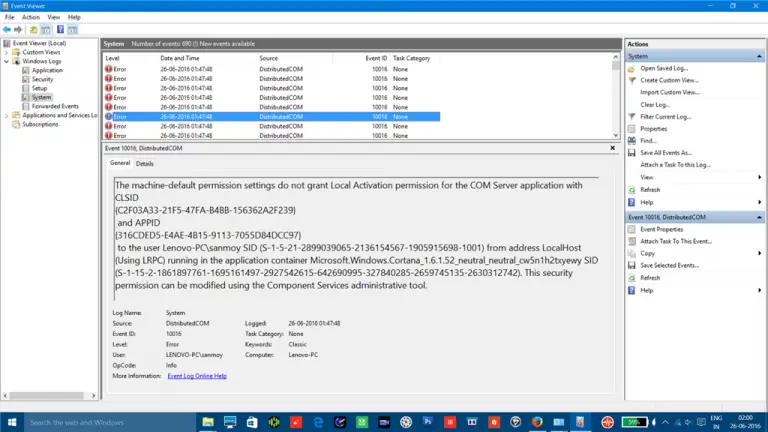Screen dimensions: 768x432
Task: Open the Setup log
Action: pyautogui.click(x=39, y=89)
